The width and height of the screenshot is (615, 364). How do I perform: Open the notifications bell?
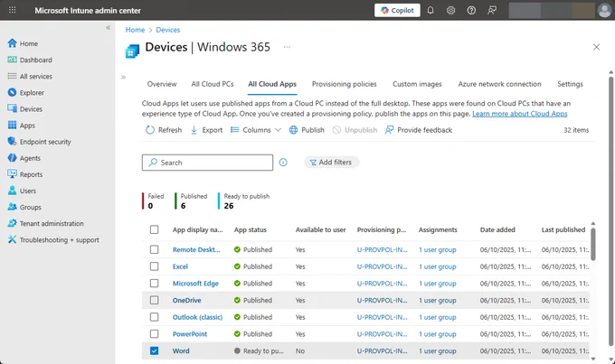[x=430, y=10]
